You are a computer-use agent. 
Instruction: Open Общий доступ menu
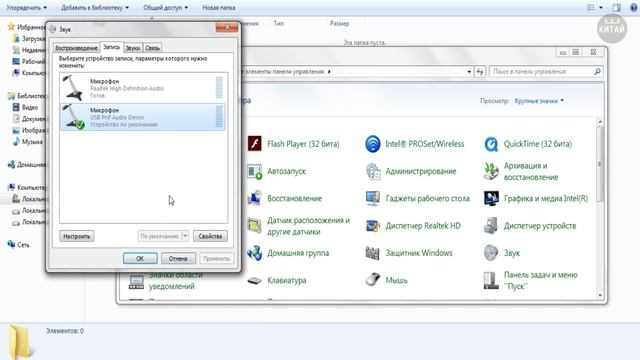pos(165,7)
